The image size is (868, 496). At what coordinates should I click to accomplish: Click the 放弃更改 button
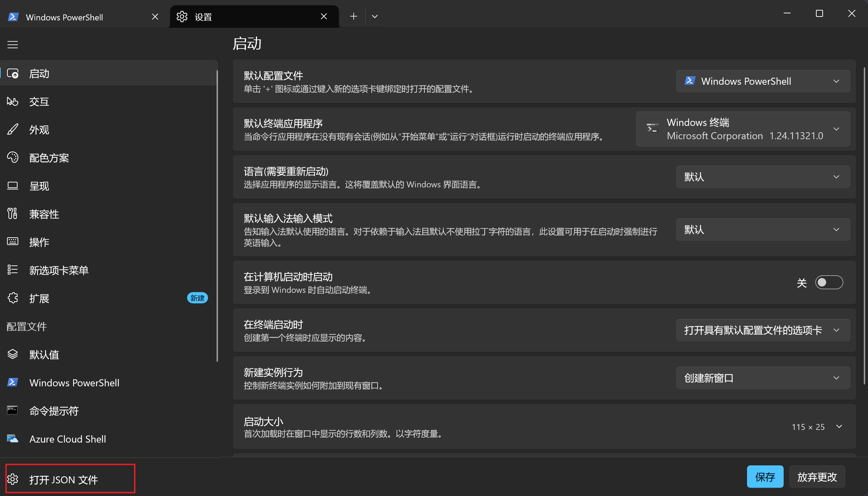(817, 477)
